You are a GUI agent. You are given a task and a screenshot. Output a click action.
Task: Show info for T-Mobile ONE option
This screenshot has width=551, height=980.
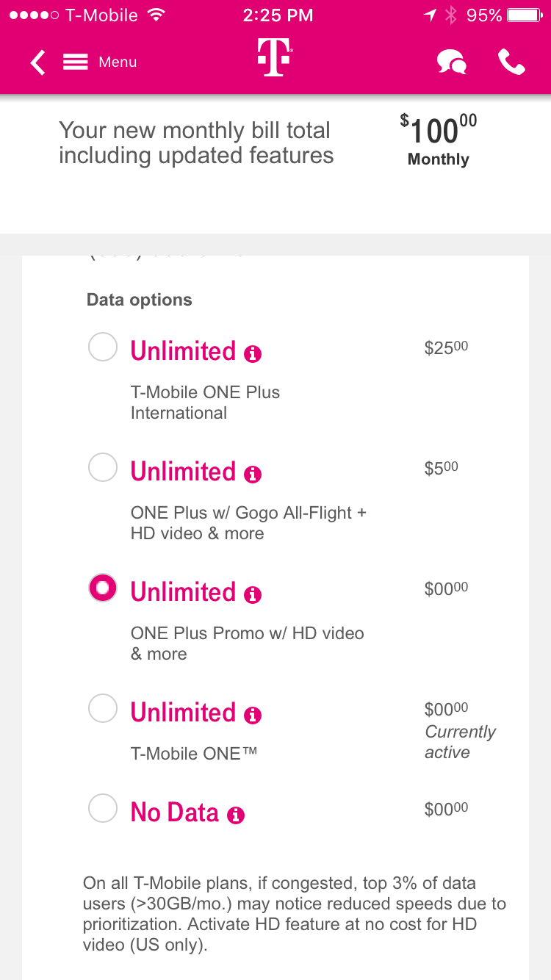[252, 716]
